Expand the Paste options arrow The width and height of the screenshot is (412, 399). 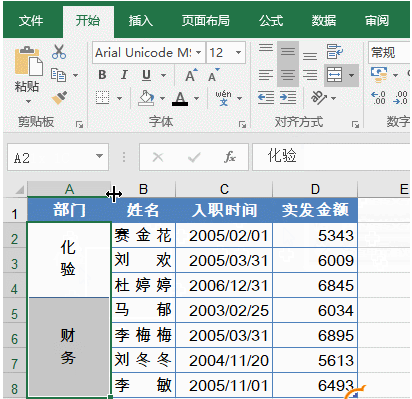tap(28, 101)
